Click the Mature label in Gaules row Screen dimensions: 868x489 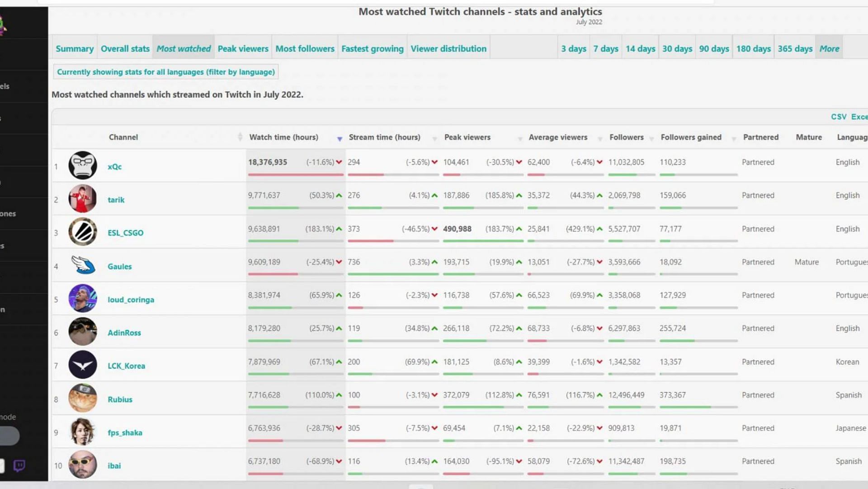807,262
